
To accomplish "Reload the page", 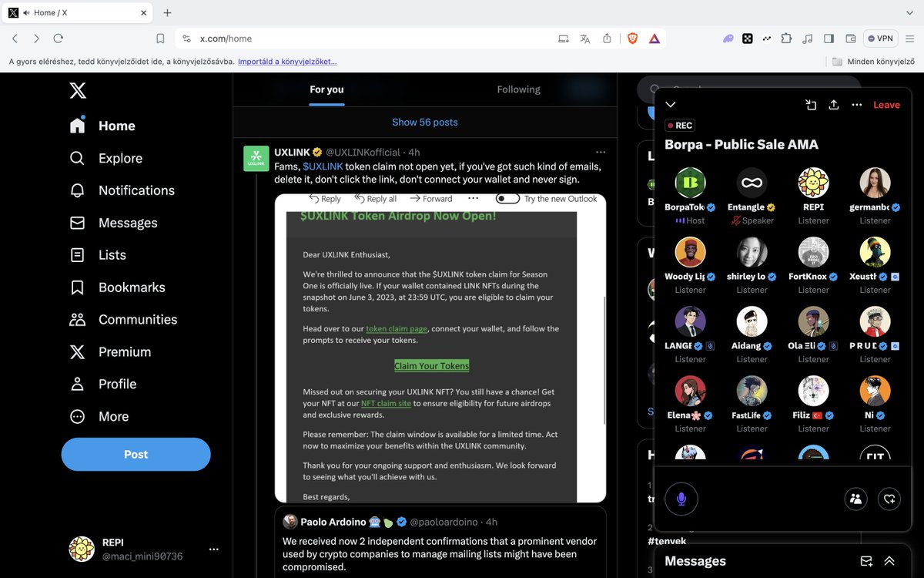I will [x=58, y=39].
